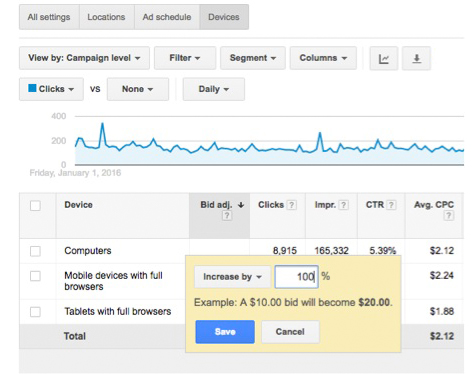Screen dimensions: 475x374
Task: Open the Daily interval dropdown
Action: 214,89
